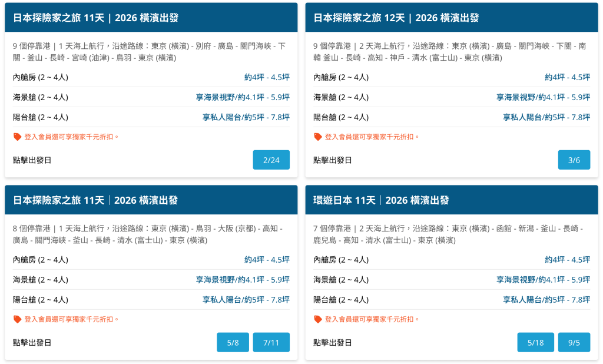This screenshot has width=603, height=364.
Task: Choose the 5/18 departure for 環遊日本
Action: (x=535, y=342)
